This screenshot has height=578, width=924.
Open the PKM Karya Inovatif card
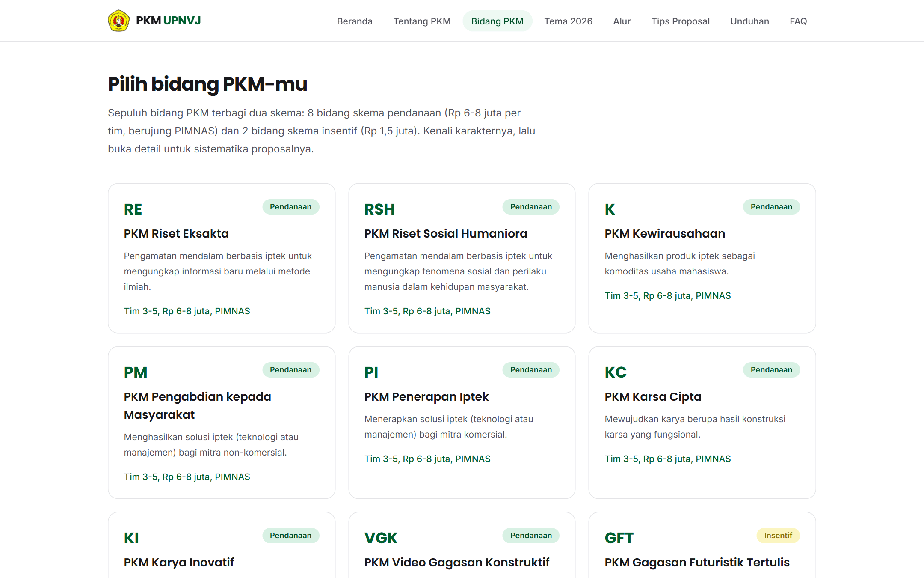coord(222,545)
